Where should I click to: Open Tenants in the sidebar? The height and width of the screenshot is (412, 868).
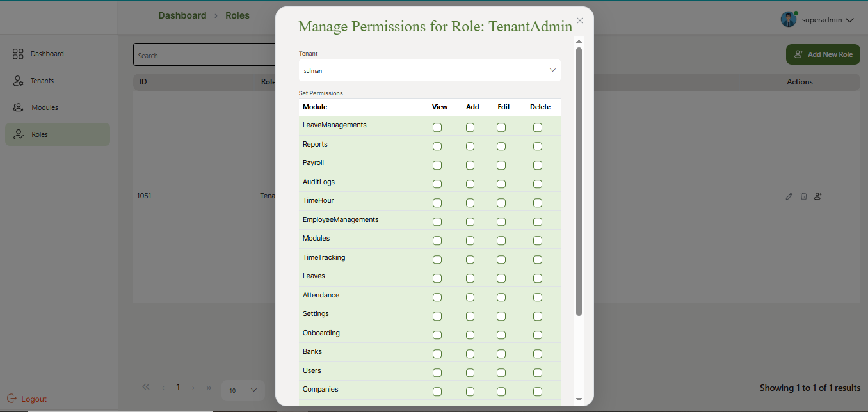pyautogui.click(x=42, y=81)
